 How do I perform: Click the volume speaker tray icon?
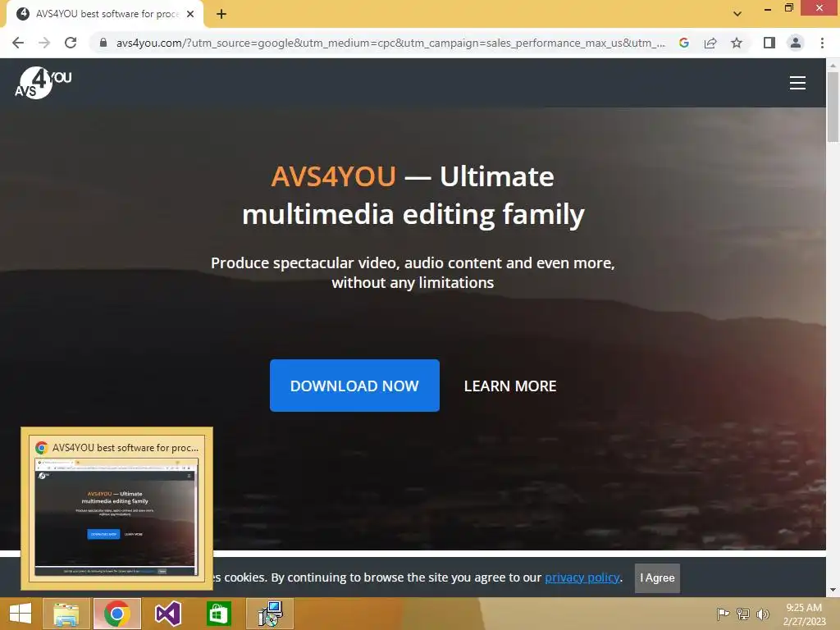763,614
